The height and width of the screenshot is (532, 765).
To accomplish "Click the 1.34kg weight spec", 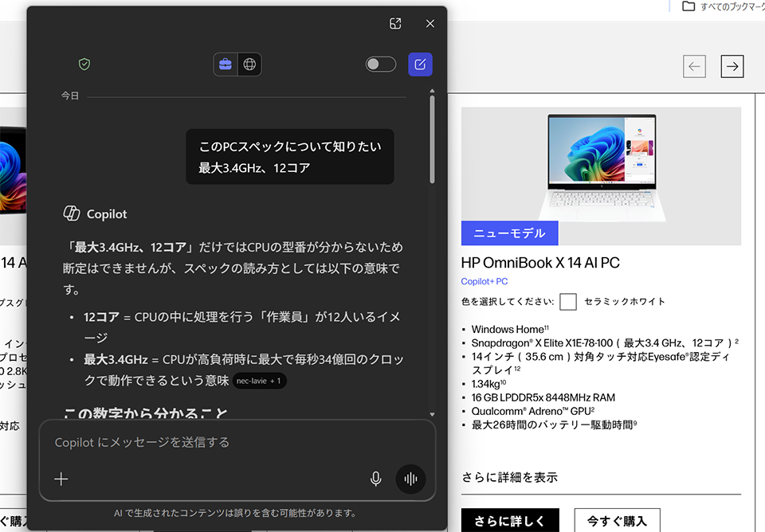I will click(488, 384).
